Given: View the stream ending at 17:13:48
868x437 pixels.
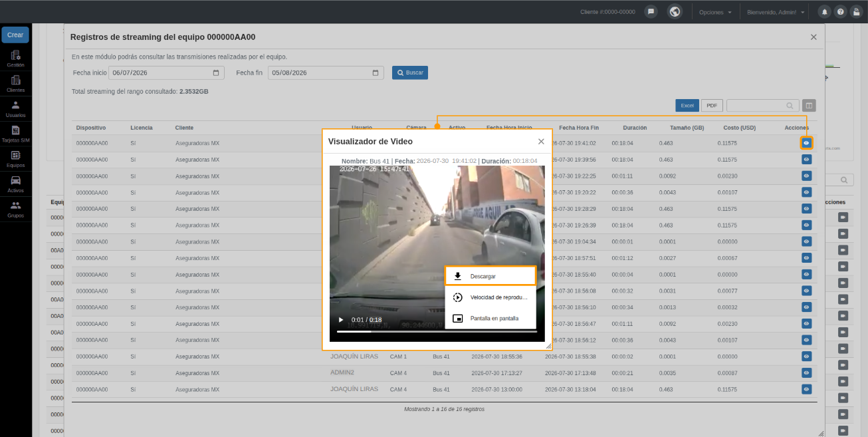Looking at the screenshot, I should (806, 373).
